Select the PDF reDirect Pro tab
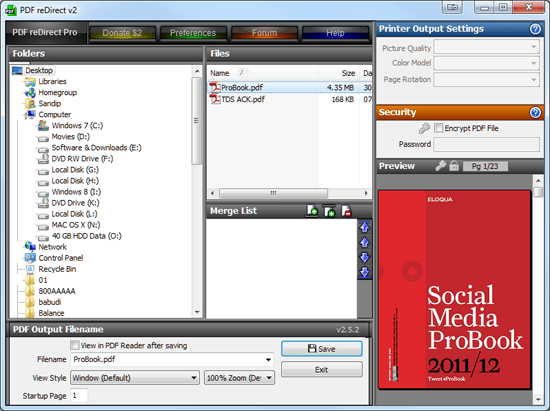 point(45,32)
